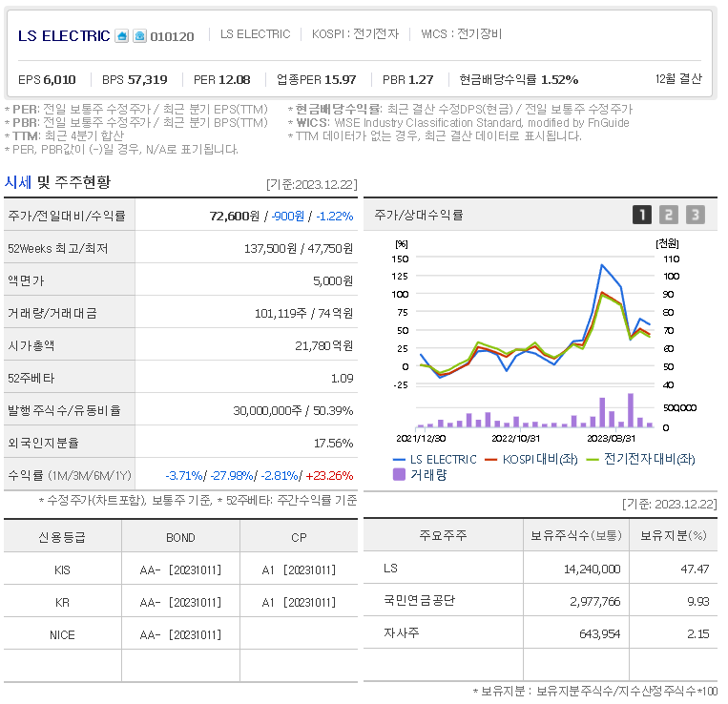This screenshot has width=728, height=704.
Task: Click the tallest purple volume bar
Action: [631, 410]
